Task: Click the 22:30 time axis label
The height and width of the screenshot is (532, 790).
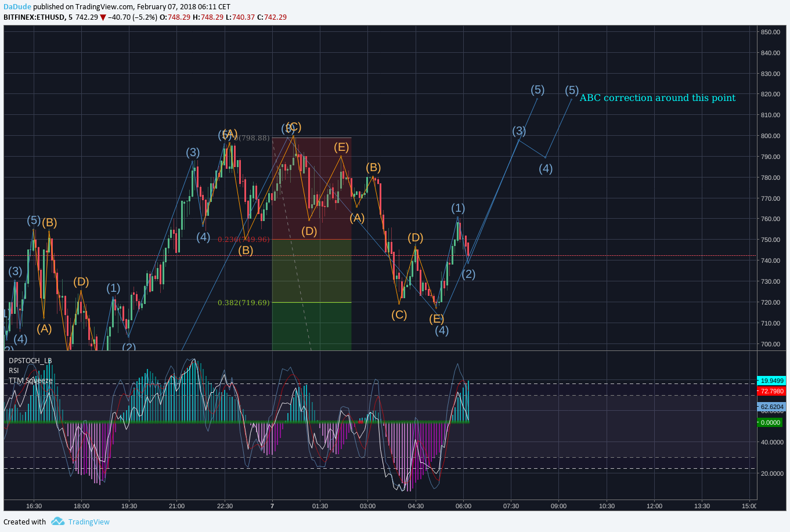Action: coord(225,506)
